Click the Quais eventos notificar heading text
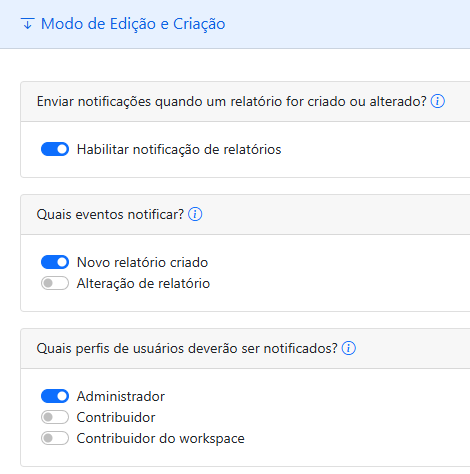This screenshot has width=470, height=474. click(110, 214)
